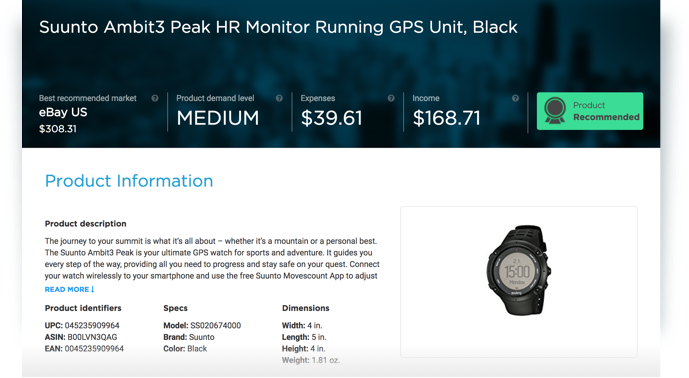Click the product title Suunto Ambit3 Peak
689x378 pixels.
point(278,27)
